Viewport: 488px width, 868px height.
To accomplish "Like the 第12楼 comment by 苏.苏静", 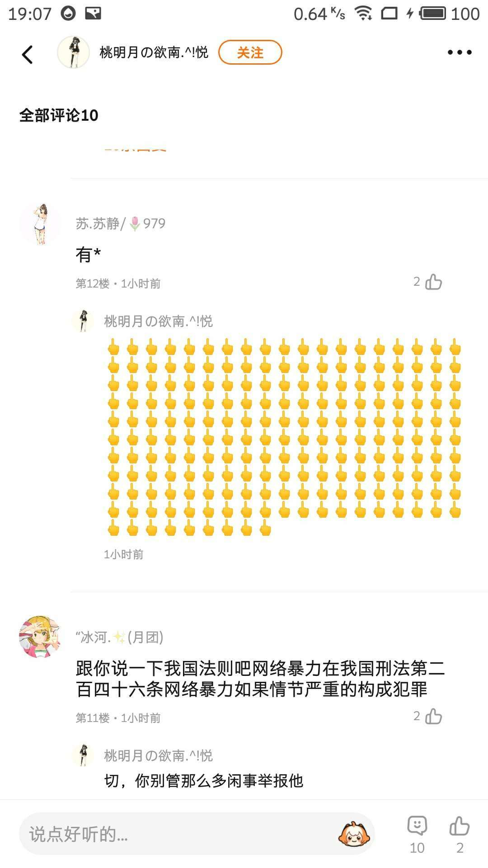I will coord(433,282).
